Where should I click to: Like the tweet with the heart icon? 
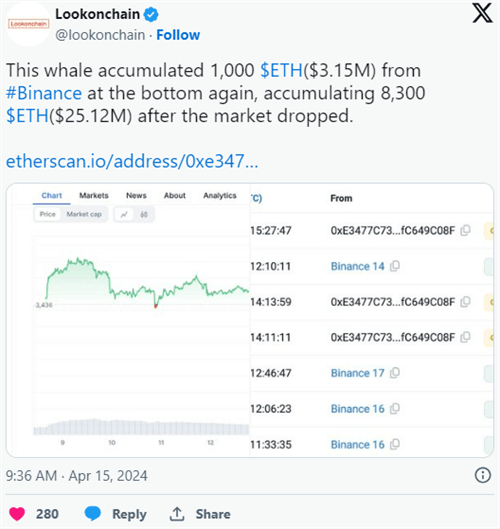(x=17, y=514)
